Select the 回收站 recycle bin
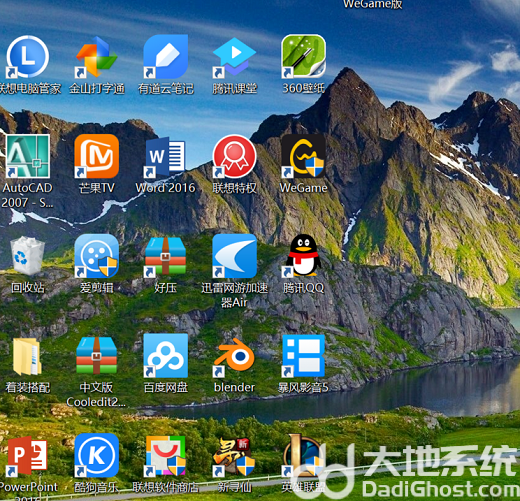Viewport: 520px width, 501px height. 27,256
